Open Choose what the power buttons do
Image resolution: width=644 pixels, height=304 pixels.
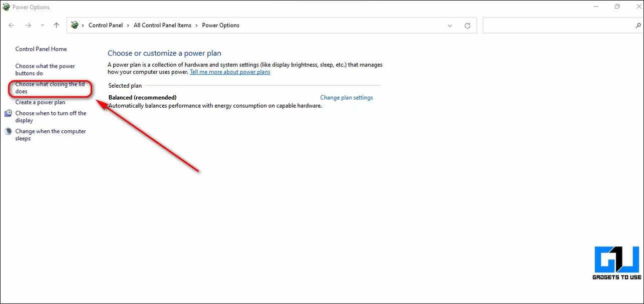[45, 70]
